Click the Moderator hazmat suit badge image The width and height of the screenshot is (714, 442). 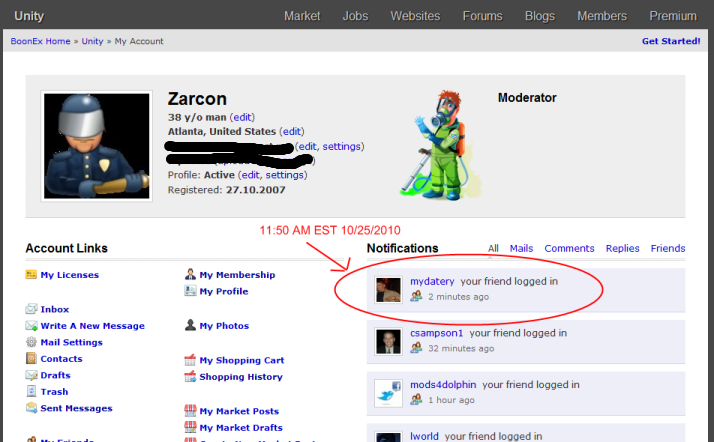(x=441, y=145)
